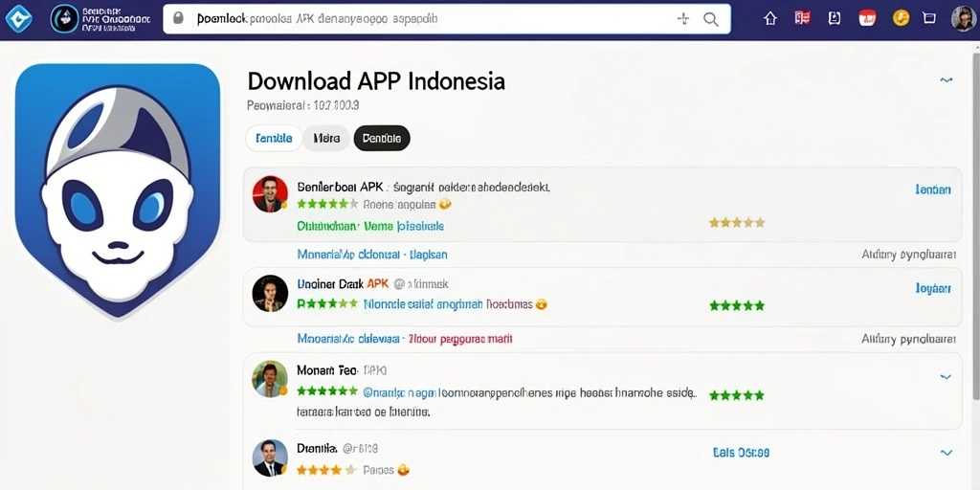Viewport: 980px width, 490px height.
Task: Click the green stars at right of second review
Action: tap(737, 305)
